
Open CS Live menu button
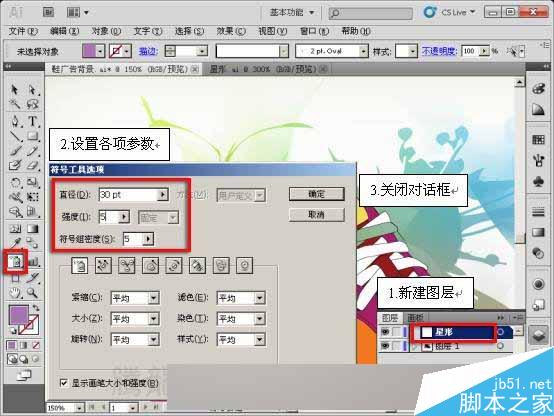pos(449,12)
